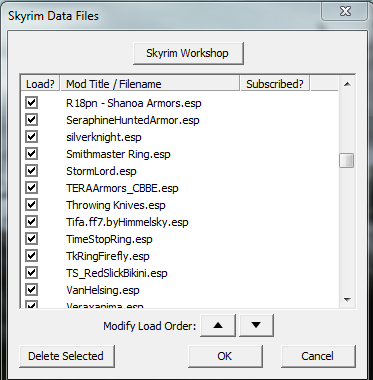Toggle silverknight.esp load checkbox
This screenshot has width=373, height=380.
pyautogui.click(x=31, y=137)
